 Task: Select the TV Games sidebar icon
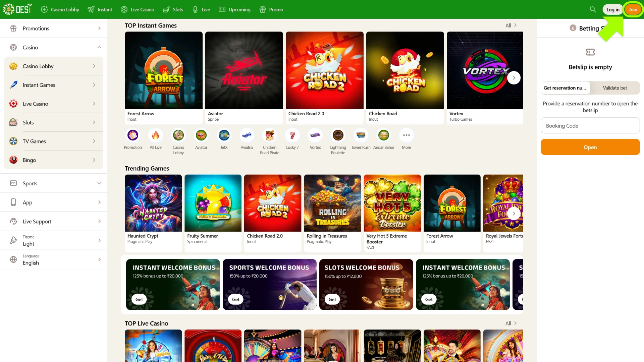coord(13,141)
